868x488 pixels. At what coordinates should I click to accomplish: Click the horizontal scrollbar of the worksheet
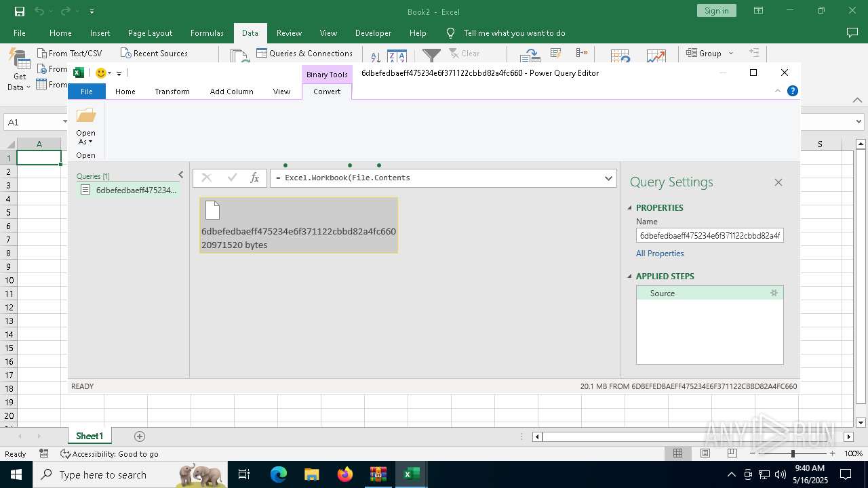[692, 436]
